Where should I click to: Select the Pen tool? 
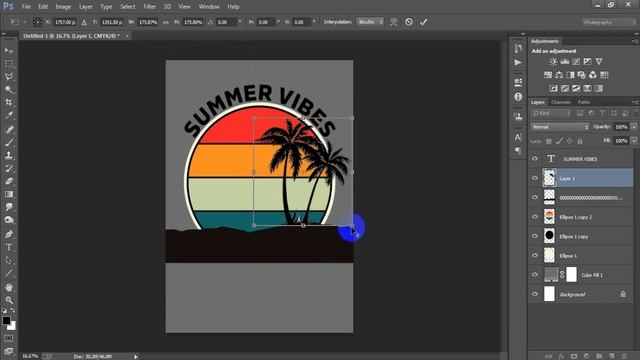9,234
